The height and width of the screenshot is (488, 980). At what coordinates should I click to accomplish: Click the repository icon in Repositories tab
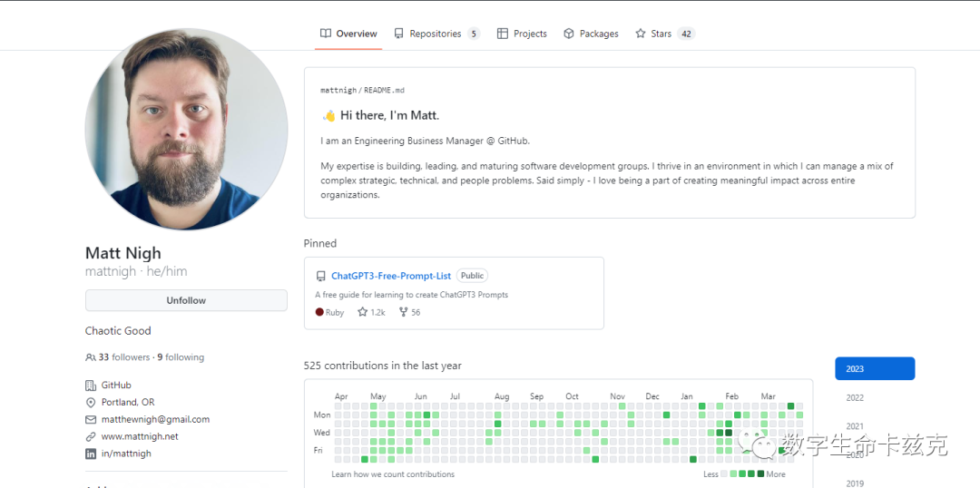click(399, 34)
